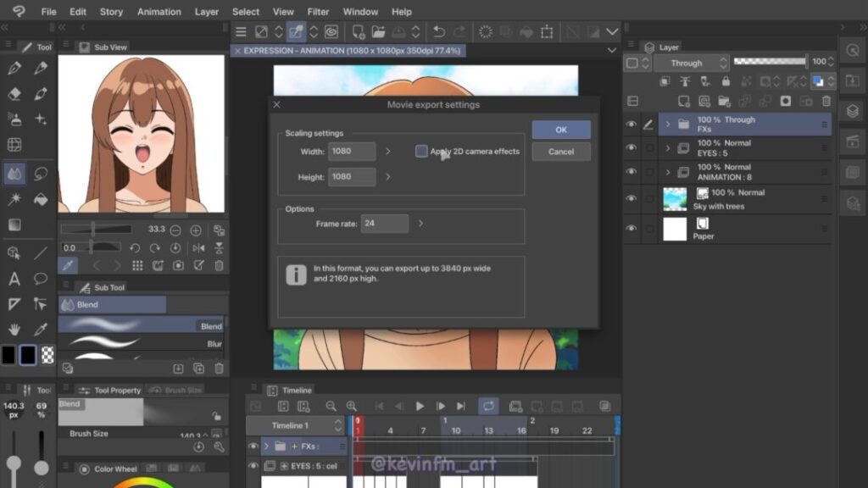The image size is (868, 488).
Task: Open the Filter menu
Action: click(x=319, y=12)
